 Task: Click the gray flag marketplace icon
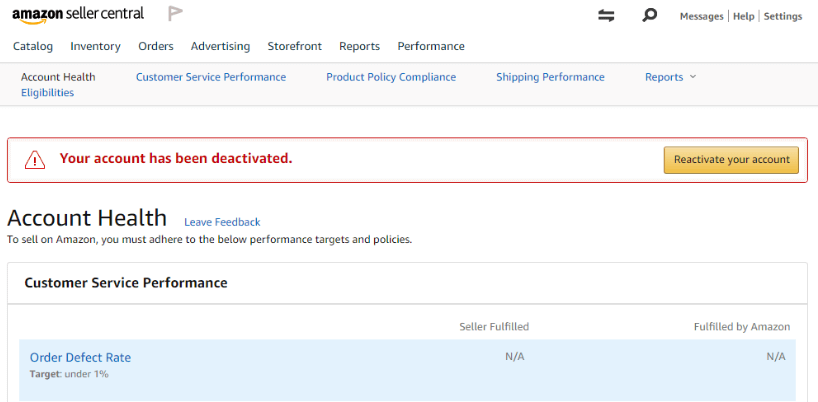tap(176, 14)
